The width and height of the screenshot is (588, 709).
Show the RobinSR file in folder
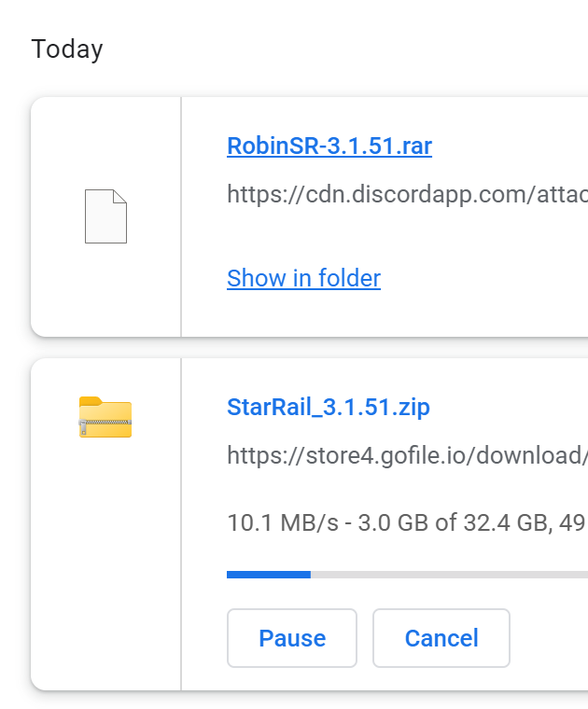pyautogui.click(x=303, y=278)
